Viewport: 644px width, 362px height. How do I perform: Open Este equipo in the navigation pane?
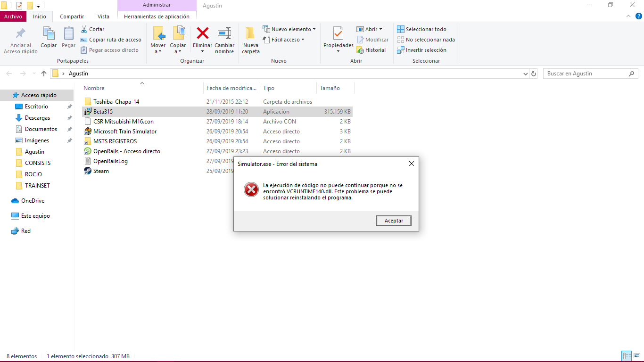(35, 216)
